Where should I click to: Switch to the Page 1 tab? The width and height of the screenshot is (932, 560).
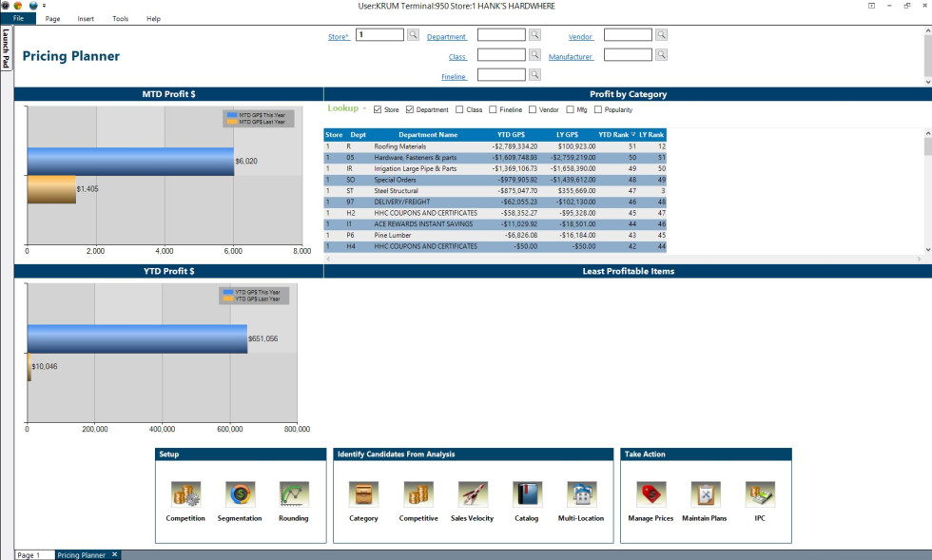point(29,554)
